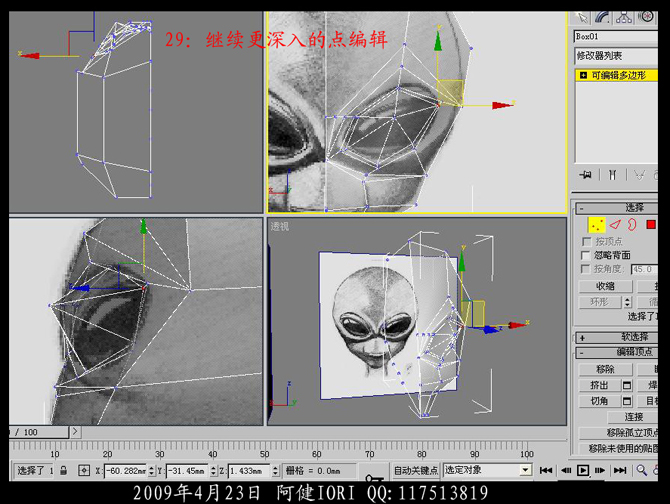670x504 pixels.
Task: Open the 修改器列表 modifier list dropdown
Action: pos(616,56)
